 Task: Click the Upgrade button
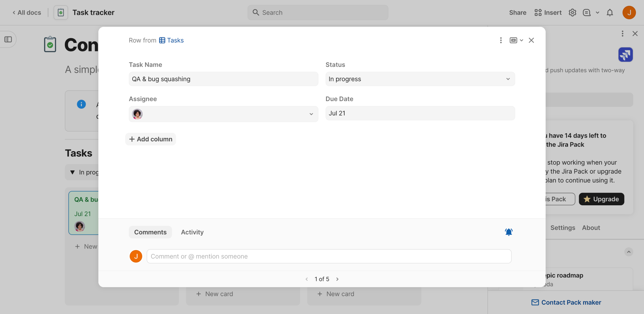(601, 199)
